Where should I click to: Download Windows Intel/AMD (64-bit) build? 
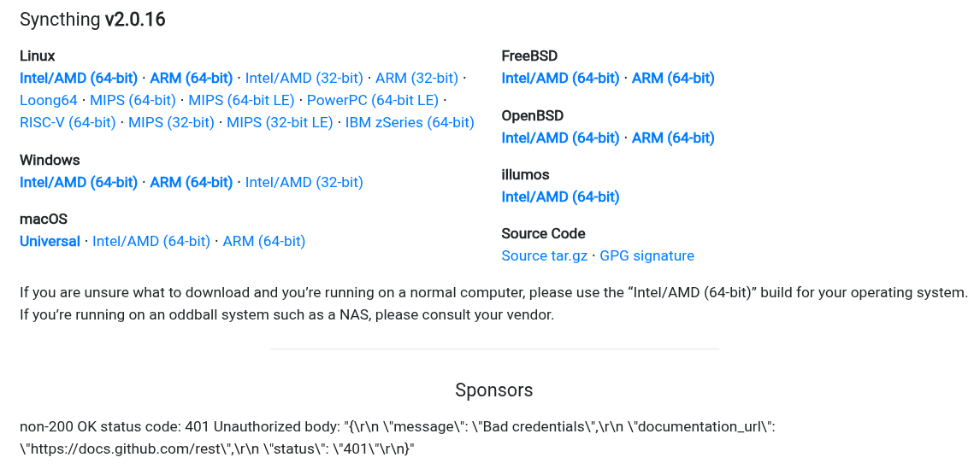pyautogui.click(x=79, y=182)
